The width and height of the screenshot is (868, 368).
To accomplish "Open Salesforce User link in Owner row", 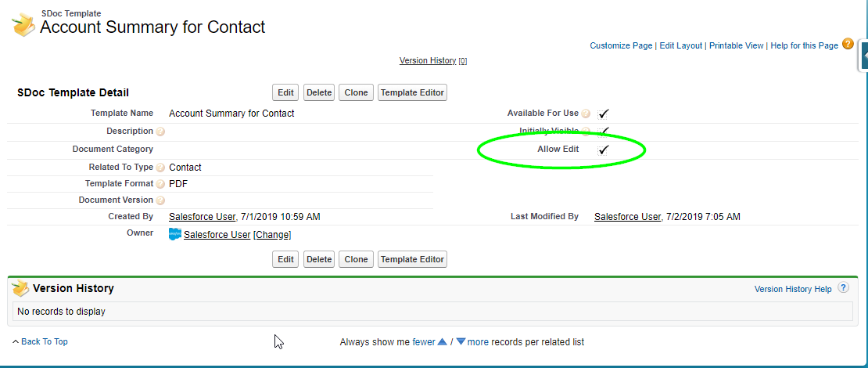I will click(x=217, y=234).
